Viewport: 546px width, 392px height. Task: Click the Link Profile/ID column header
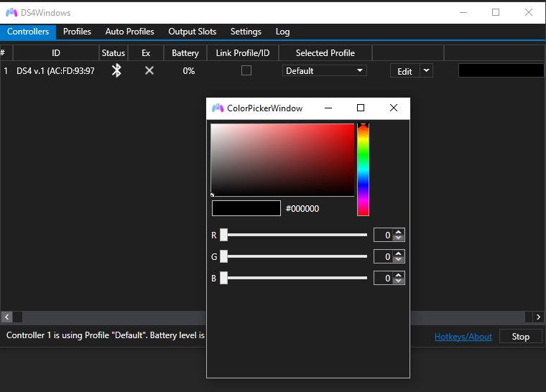click(243, 53)
